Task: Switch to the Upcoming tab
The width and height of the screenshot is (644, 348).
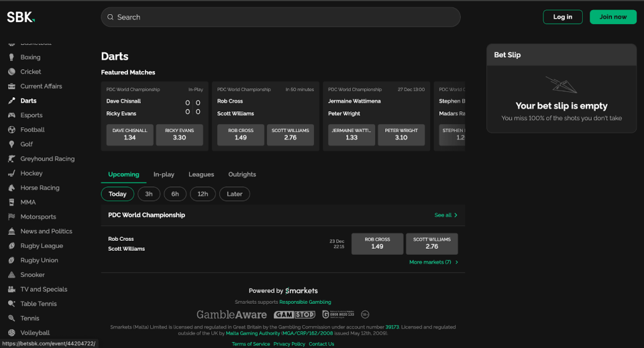Action: point(123,174)
